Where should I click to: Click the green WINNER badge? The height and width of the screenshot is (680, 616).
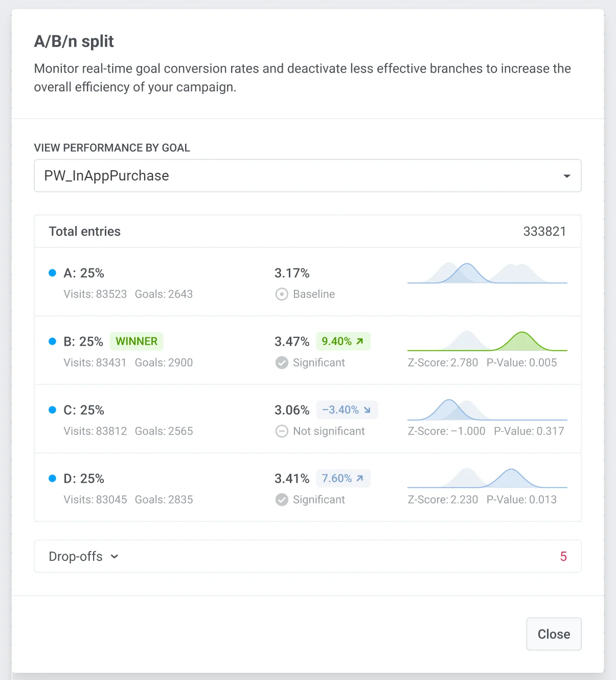136,342
